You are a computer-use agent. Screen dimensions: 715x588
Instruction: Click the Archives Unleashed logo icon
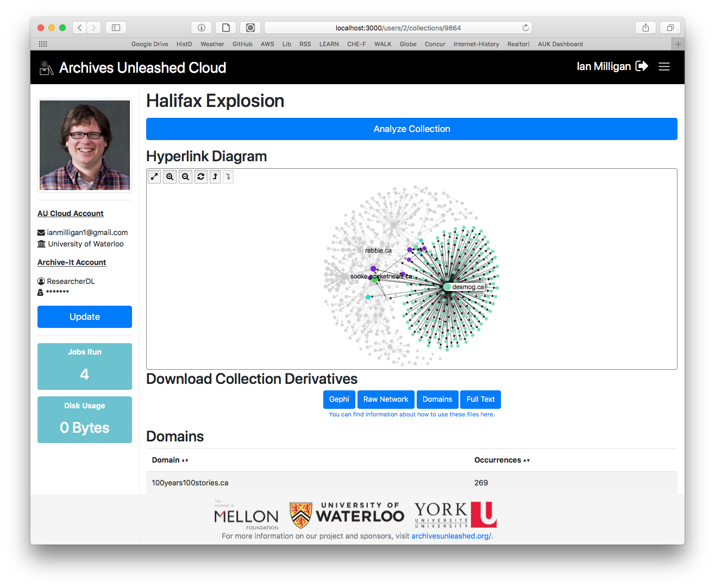[46, 67]
